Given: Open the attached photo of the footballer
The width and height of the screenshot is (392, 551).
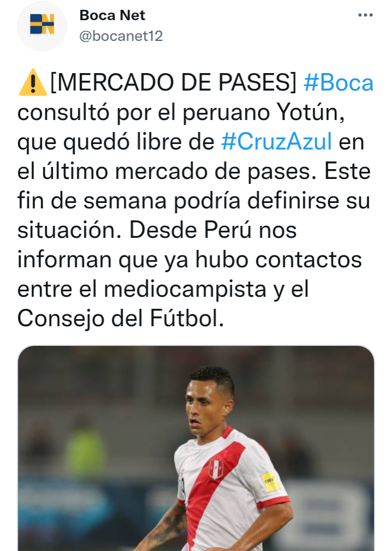Looking at the screenshot, I should (x=196, y=448).
